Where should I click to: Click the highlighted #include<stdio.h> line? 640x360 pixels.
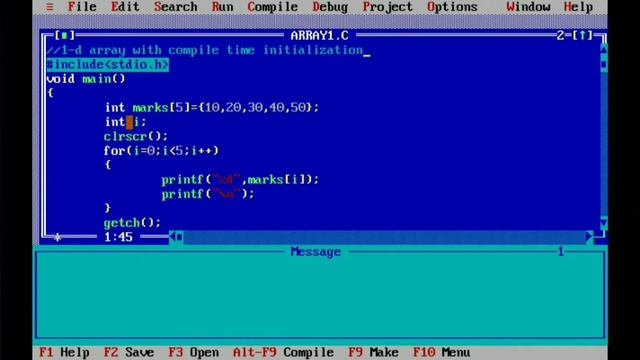tap(108, 64)
